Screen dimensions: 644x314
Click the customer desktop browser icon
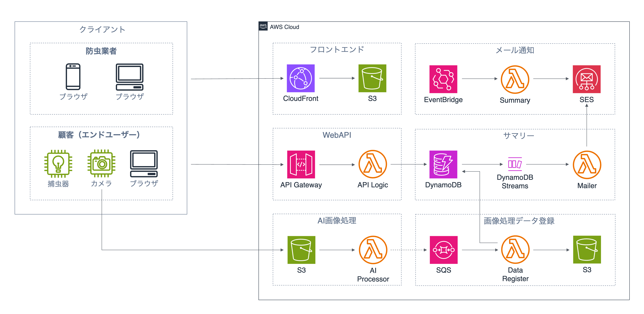144,164
